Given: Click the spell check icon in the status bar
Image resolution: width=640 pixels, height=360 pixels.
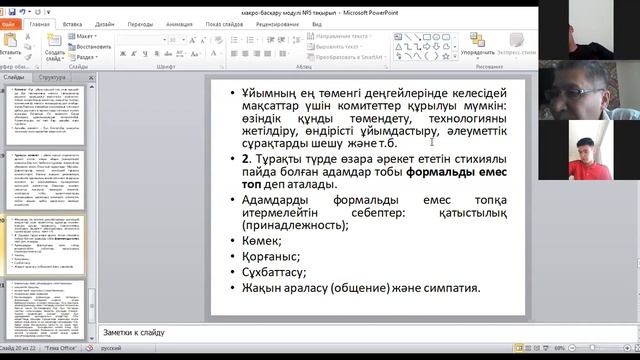Looking at the screenshot, I should 89,348.
